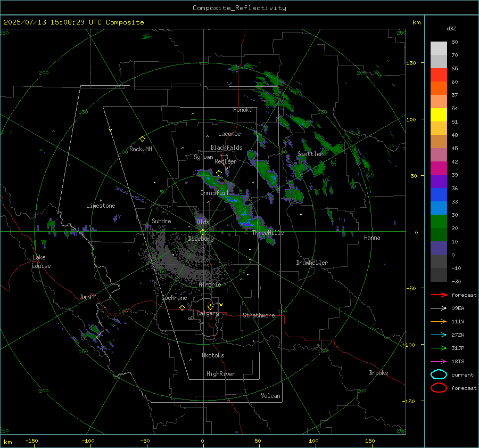Click the yellow diamond marker above Calgary
This screenshot has width=479, height=448.
[210, 307]
